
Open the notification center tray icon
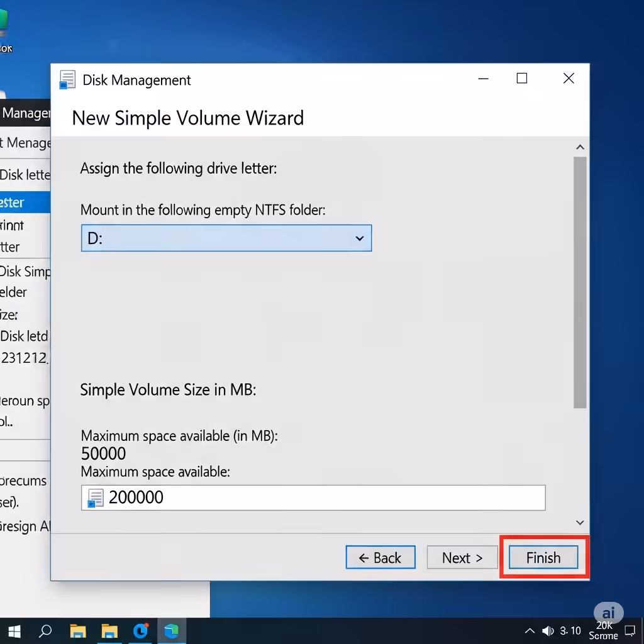click(630, 630)
